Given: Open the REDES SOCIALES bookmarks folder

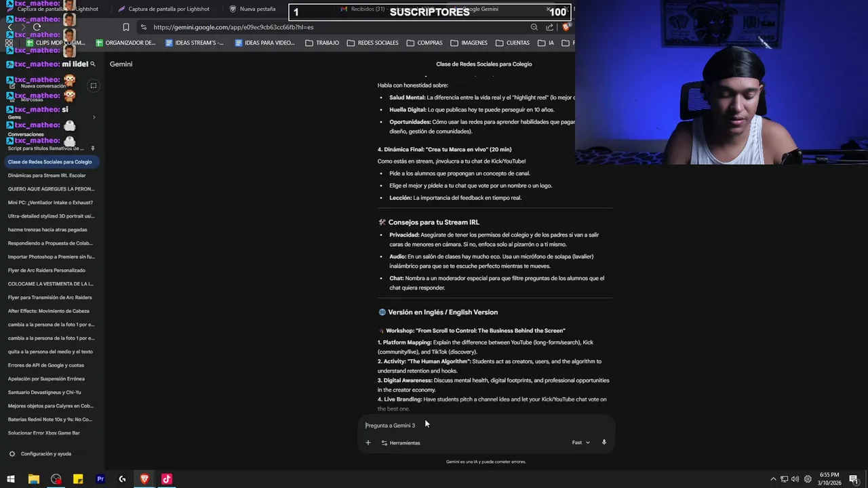Looking at the screenshot, I should click(x=373, y=43).
